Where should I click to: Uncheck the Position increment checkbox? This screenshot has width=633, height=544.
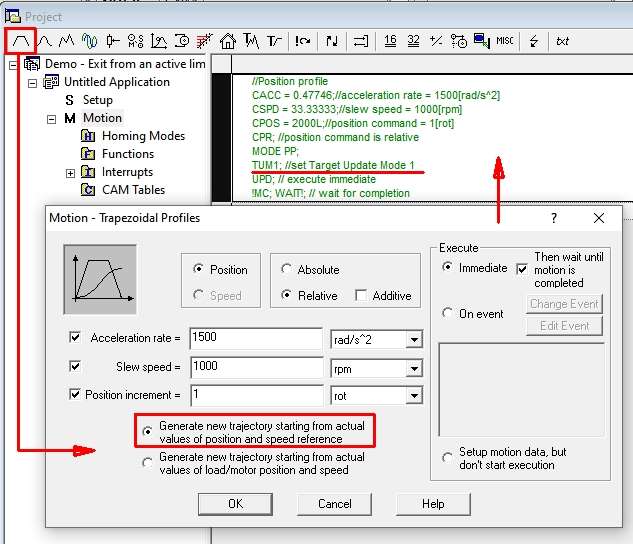[x=75, y=394]
